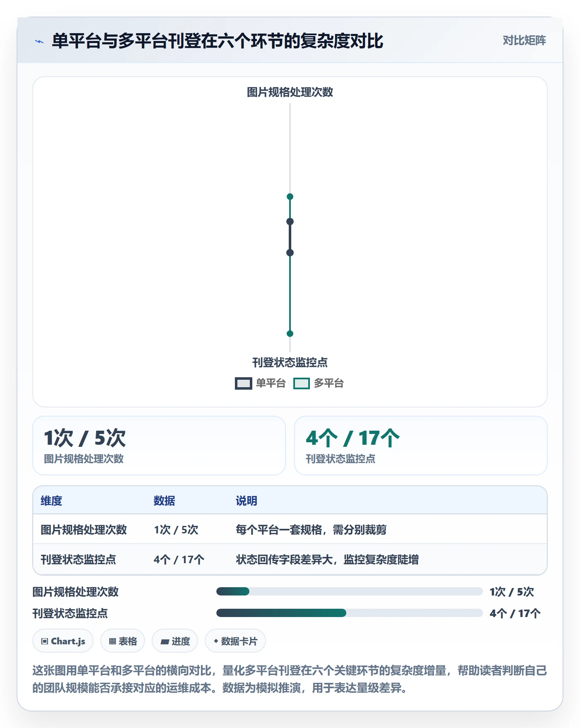Click the 图片规格处理次数 progress bar
The image size is (580, 728).
click(350, 591)
